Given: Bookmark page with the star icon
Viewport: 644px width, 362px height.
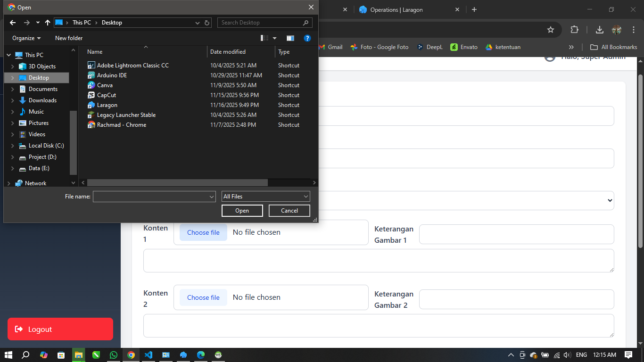Looking at the screenshot, I should 551,30.
